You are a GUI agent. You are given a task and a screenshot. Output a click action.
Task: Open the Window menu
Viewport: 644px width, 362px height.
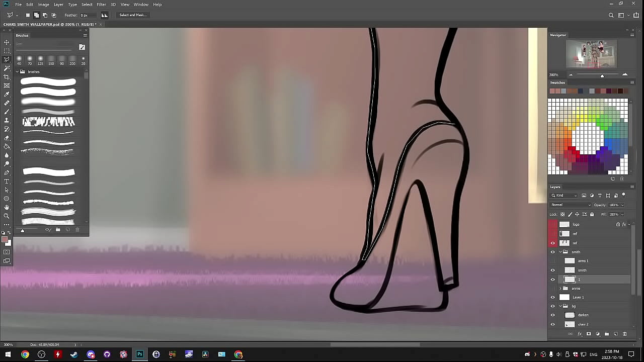tap(141, 5)
